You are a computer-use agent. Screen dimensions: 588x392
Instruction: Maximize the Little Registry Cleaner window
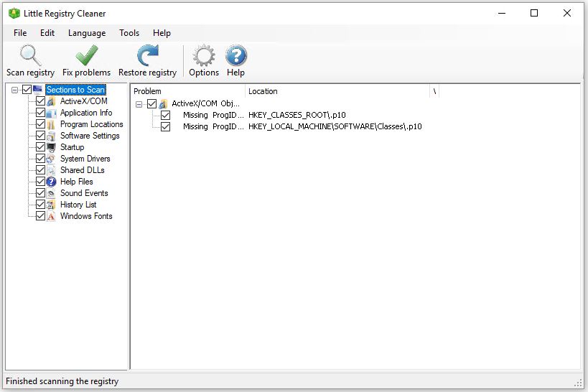pos(534,13)
